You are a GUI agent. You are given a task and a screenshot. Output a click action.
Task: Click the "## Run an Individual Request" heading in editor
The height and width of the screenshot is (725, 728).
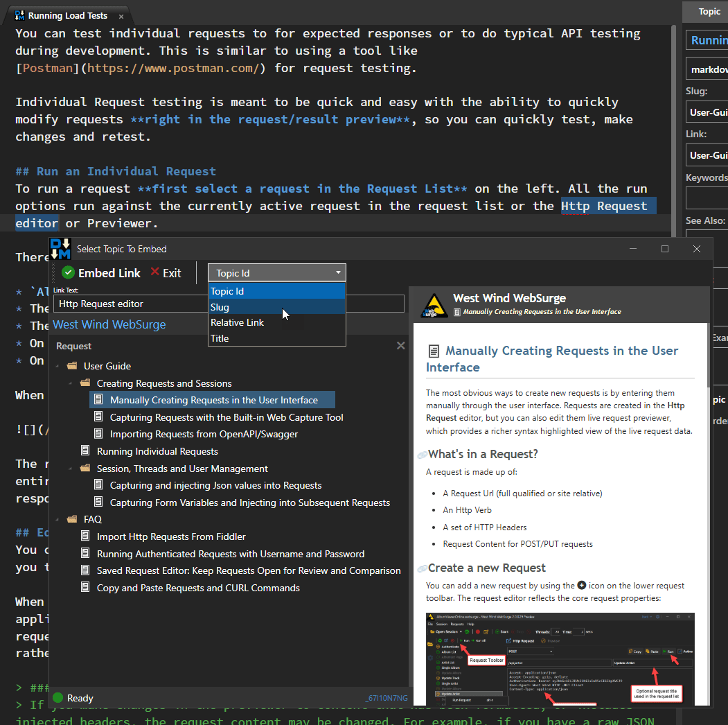(116, 171)
